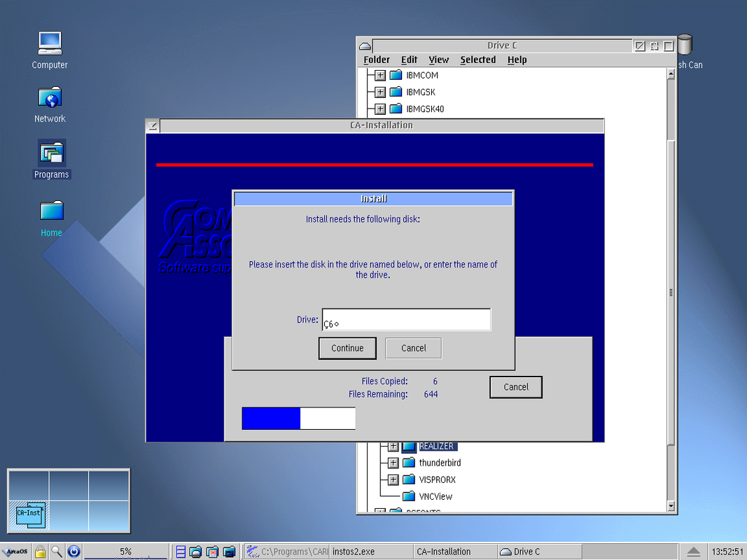Expand the IBMCOM tree node
This screenshot has height=560, width=747.
pyautogui.click(x=379, y=75)
